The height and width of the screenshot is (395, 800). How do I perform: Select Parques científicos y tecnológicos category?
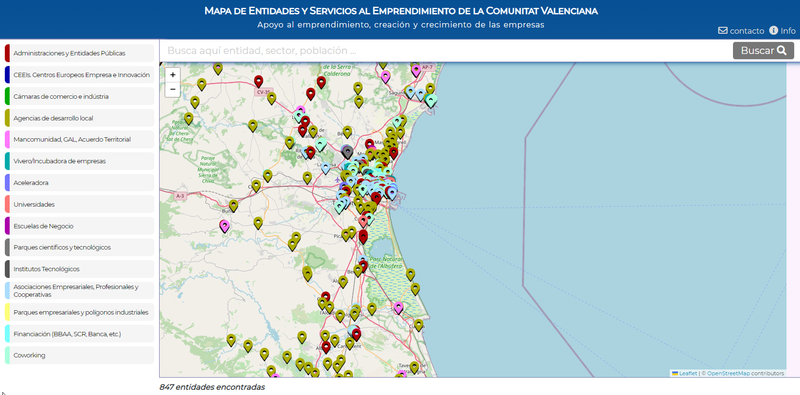pos(79,248)
